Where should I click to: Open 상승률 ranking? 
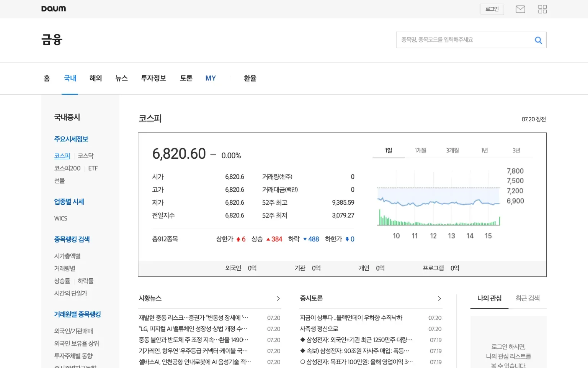[62, 281]
